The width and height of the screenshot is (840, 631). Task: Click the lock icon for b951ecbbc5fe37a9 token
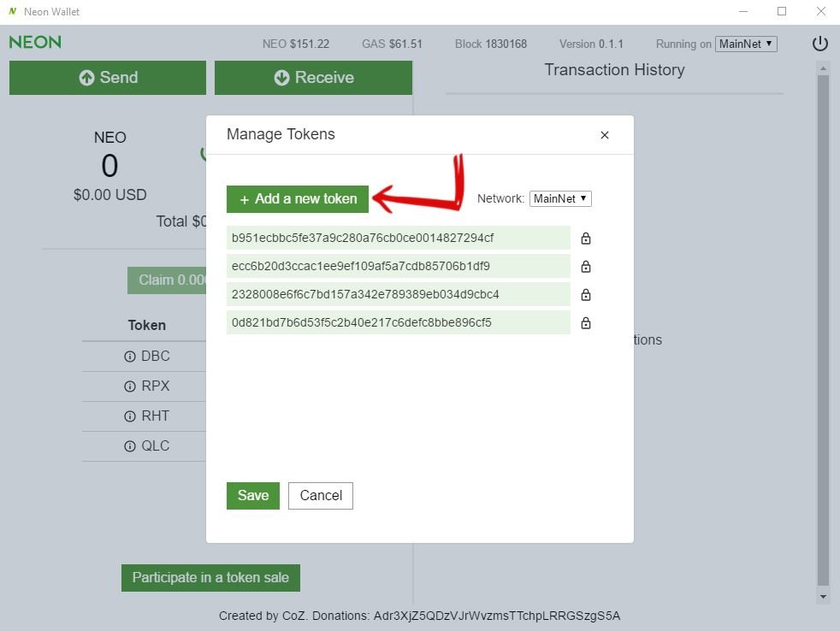pos(586,239)
